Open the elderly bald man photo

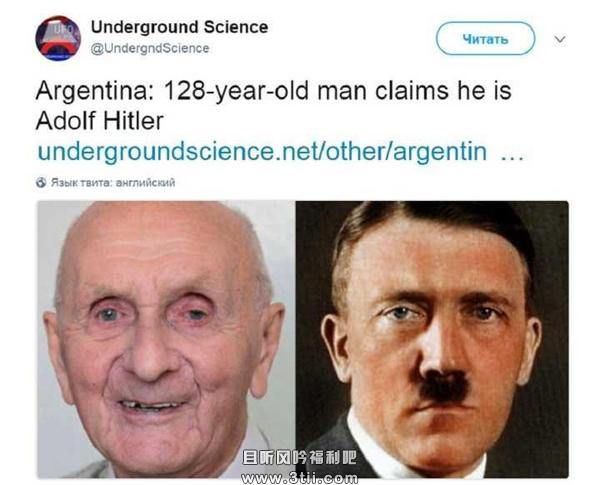(166, 339)
